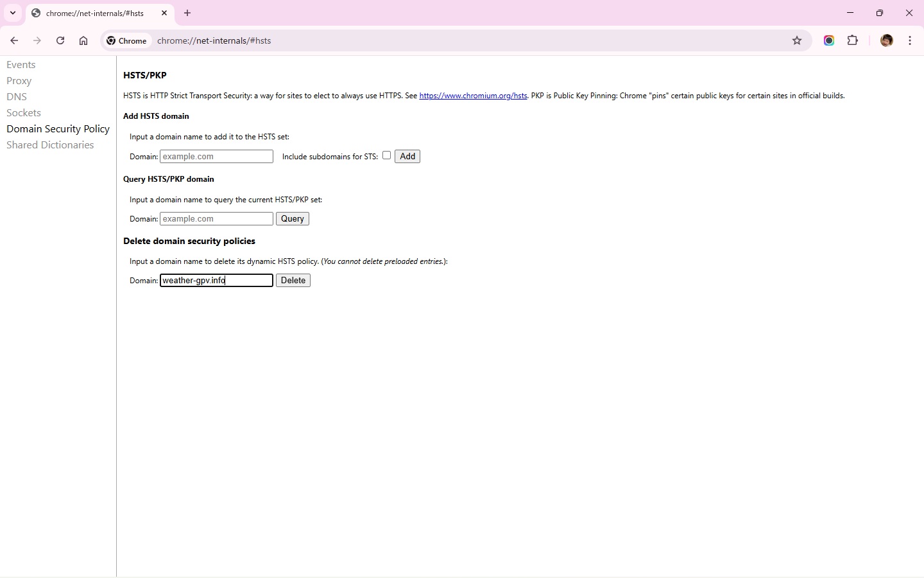Bookmark this page with the star

[797, 40]
